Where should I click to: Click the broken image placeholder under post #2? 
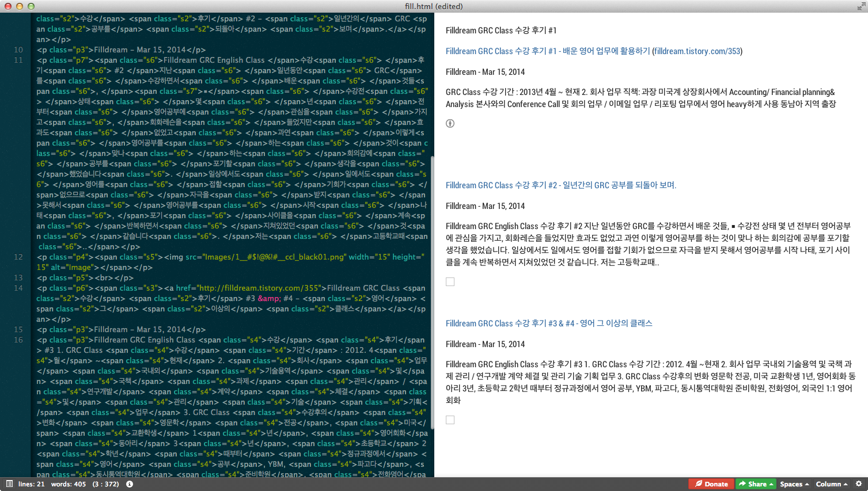(450, 281)
